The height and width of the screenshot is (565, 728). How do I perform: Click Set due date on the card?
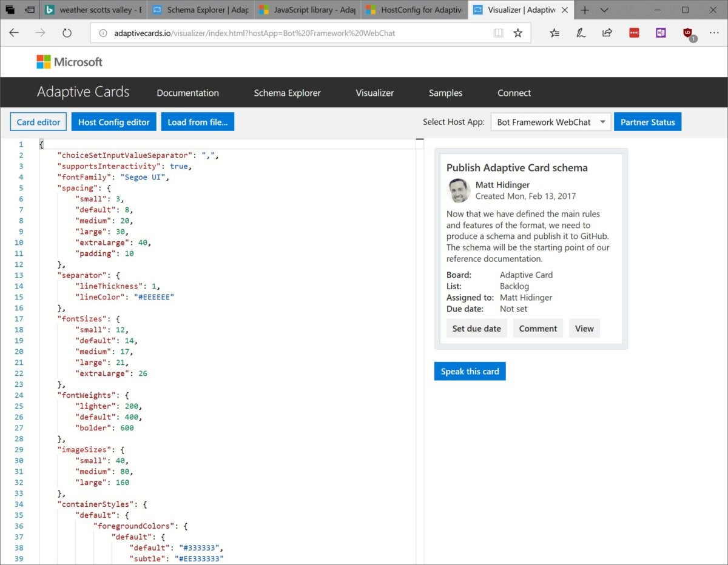coord(477,329)
